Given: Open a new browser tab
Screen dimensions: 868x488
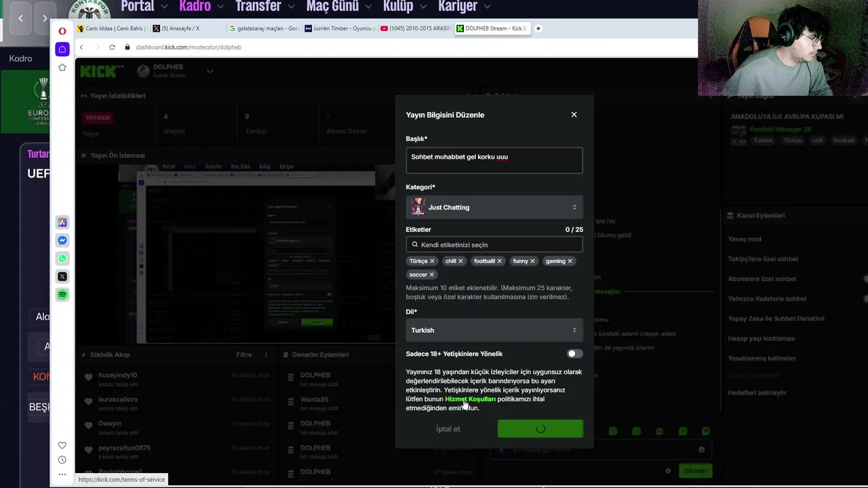Looking at the screenshot, I should click(x=538, y=28).
